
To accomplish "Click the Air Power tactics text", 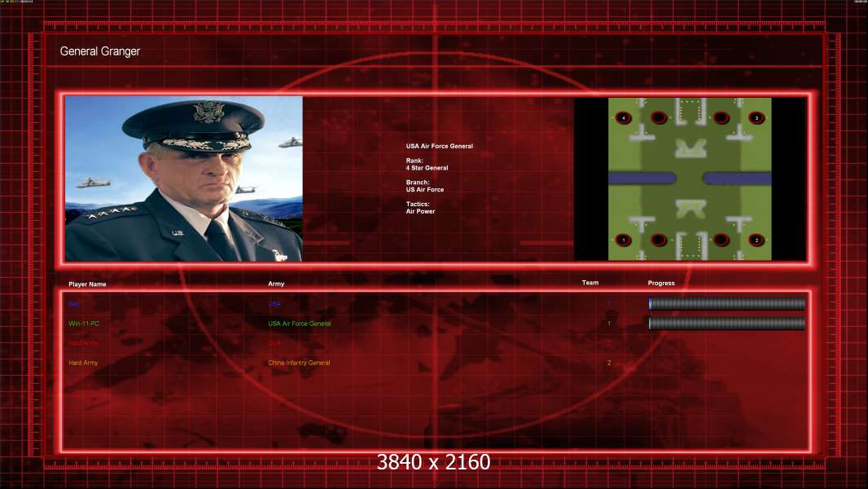I will 421,211.
